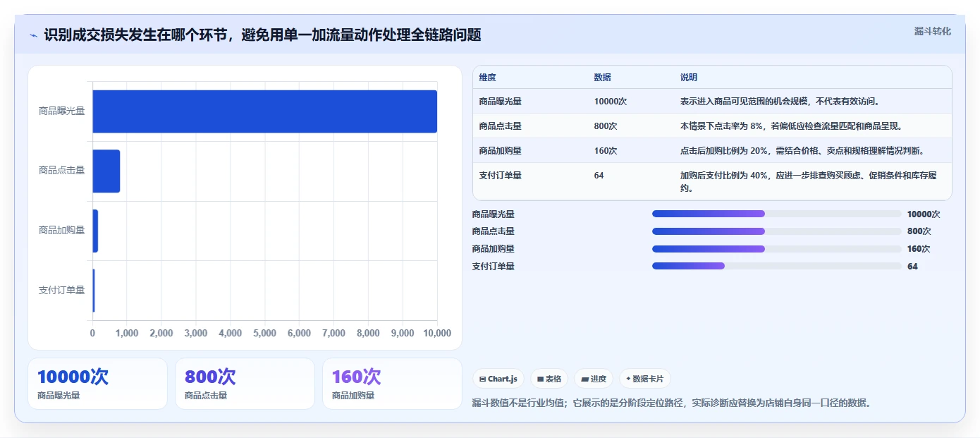
Task: Click the 表格 tag chip
Action: 549,379
